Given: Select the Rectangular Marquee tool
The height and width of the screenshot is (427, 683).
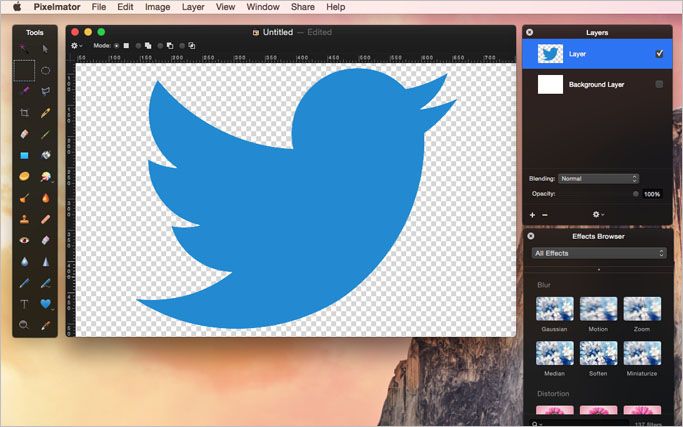Looking at the screenshot, I should 24,71.
